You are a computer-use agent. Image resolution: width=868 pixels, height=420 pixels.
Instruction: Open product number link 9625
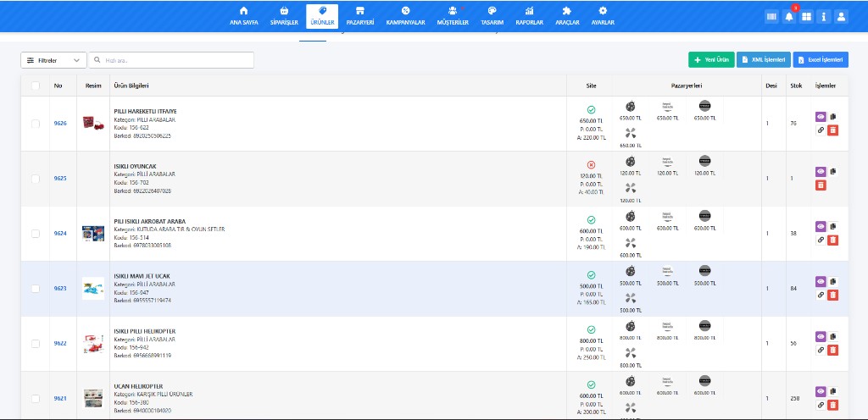[x=60, y=179]
